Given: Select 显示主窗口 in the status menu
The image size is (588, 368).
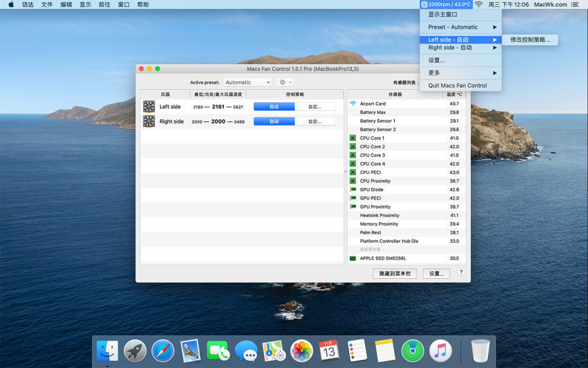Looking at the screenshot, I should [461, 14].
